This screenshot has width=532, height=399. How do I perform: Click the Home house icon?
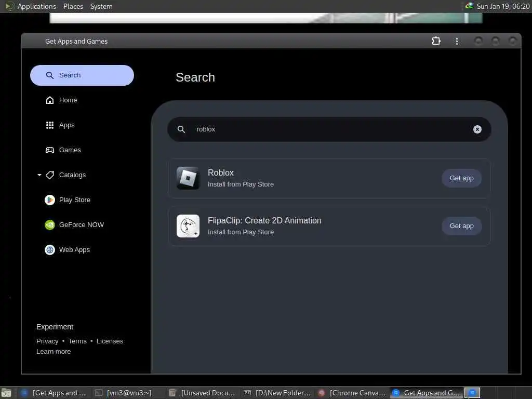(x=50, y=100)
